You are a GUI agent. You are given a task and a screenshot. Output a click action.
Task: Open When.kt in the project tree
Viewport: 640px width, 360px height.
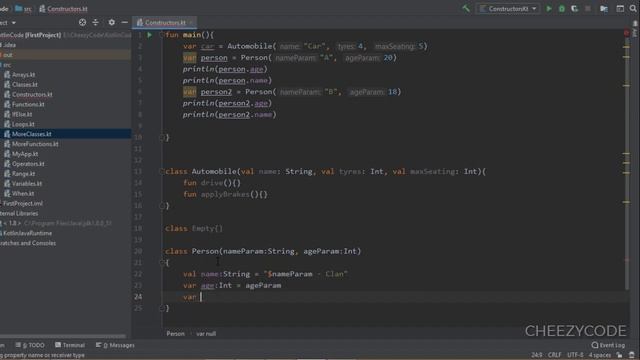[23, 193]
